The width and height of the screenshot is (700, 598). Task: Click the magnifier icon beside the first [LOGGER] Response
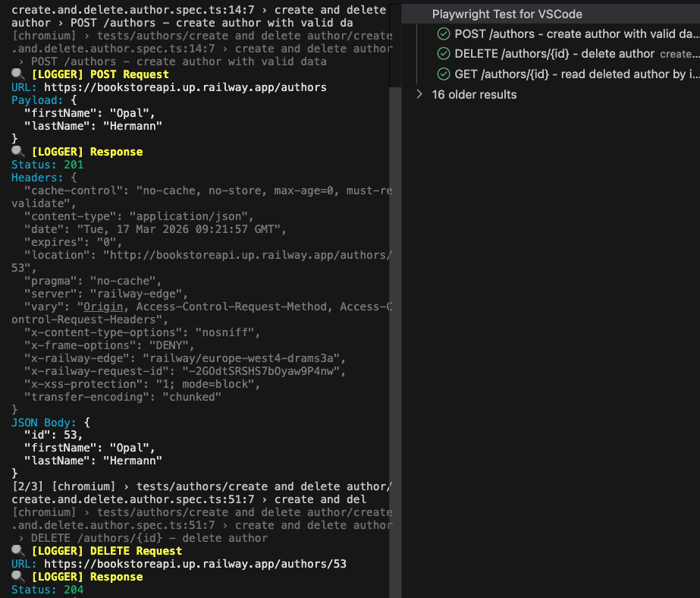point(17,151)
